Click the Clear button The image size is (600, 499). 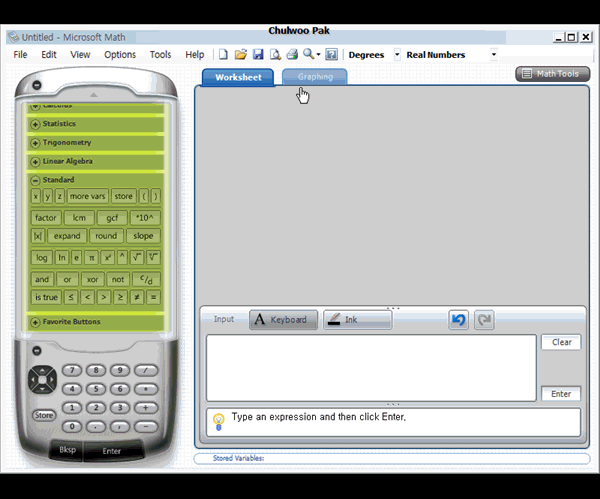click(561, 342)
